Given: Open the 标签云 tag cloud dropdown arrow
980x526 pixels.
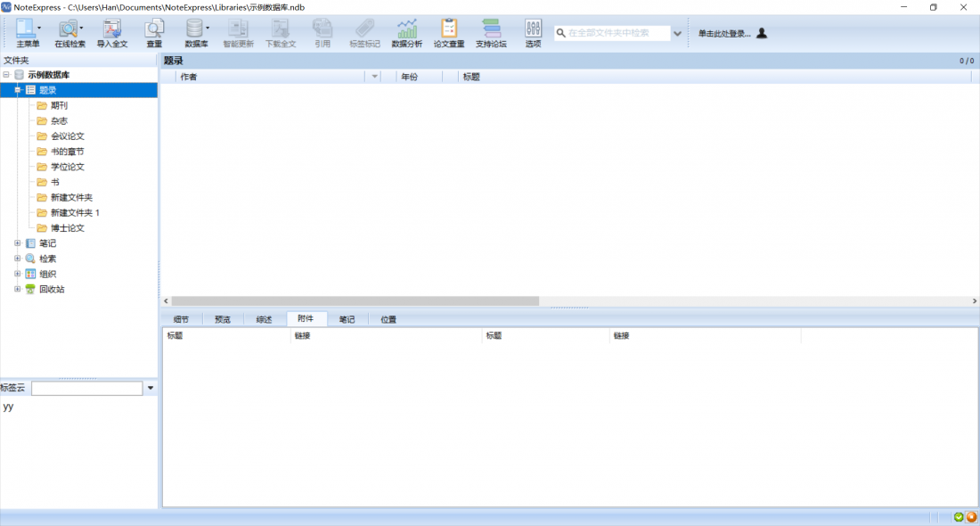Looking at the screenshot, I should pyautogui.click(x=151, y=389).
